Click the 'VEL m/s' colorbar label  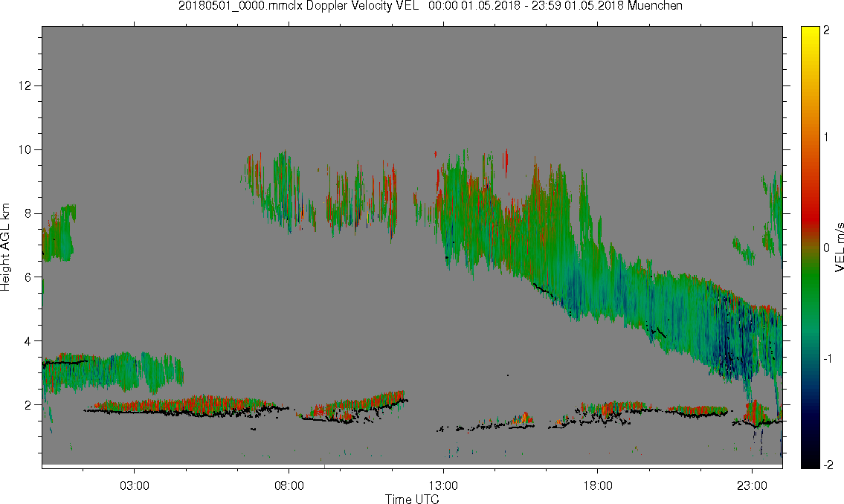coord(839,247)
